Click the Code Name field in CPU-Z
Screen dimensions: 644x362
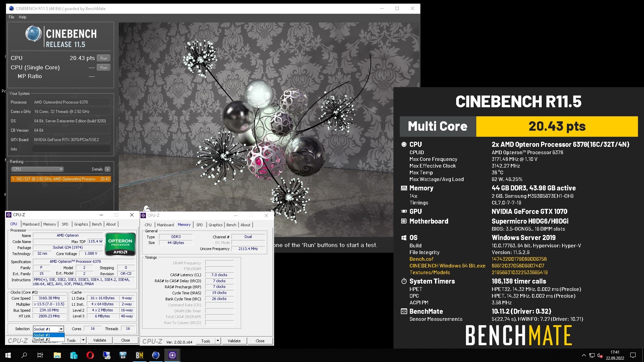[51, 241]
